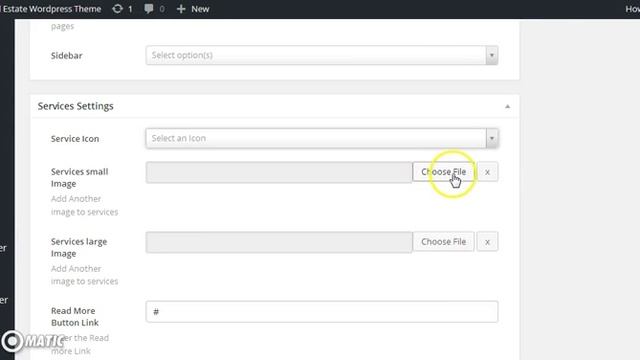Open the Sidebar select options dropdown
Viewport: 640px width, 360px height.
point(322,55)
